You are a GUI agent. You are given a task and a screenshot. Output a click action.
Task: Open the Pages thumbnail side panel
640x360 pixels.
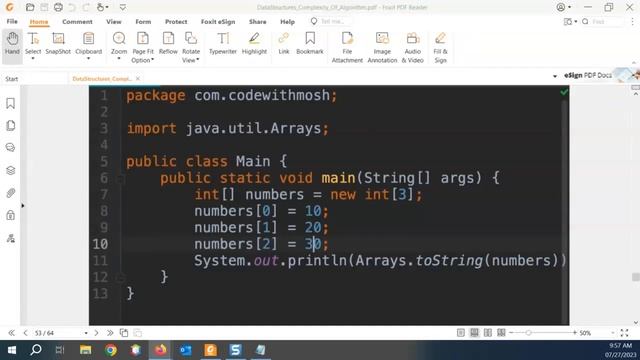coord(11,125)
